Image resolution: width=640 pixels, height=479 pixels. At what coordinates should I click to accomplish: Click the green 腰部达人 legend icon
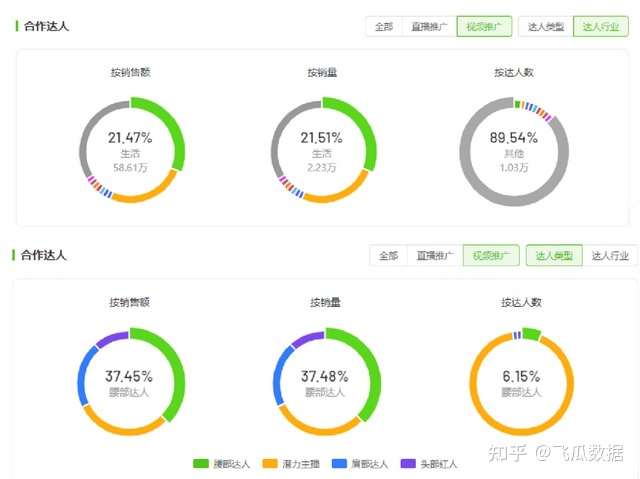click(200, 464)
